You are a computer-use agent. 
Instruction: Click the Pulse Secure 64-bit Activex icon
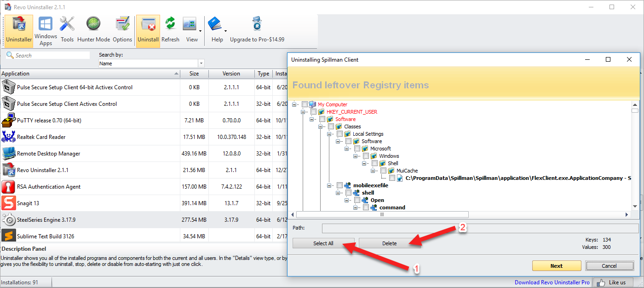tap(8, 87)
